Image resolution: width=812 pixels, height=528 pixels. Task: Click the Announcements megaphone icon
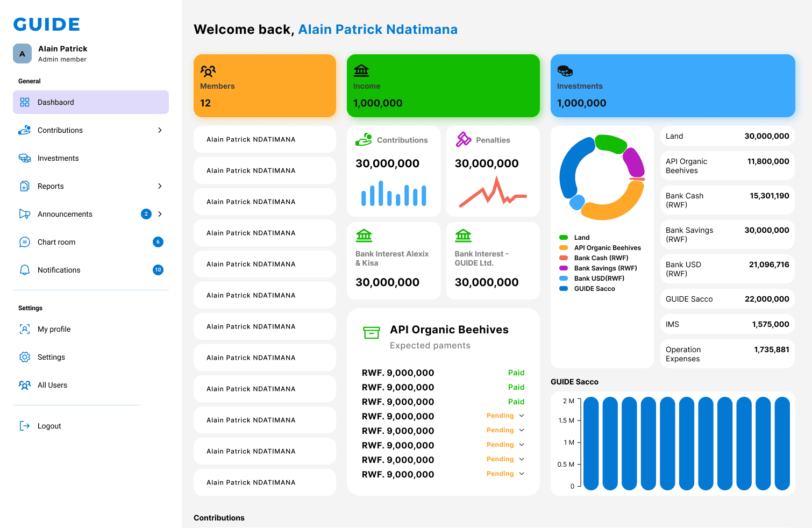25,214
